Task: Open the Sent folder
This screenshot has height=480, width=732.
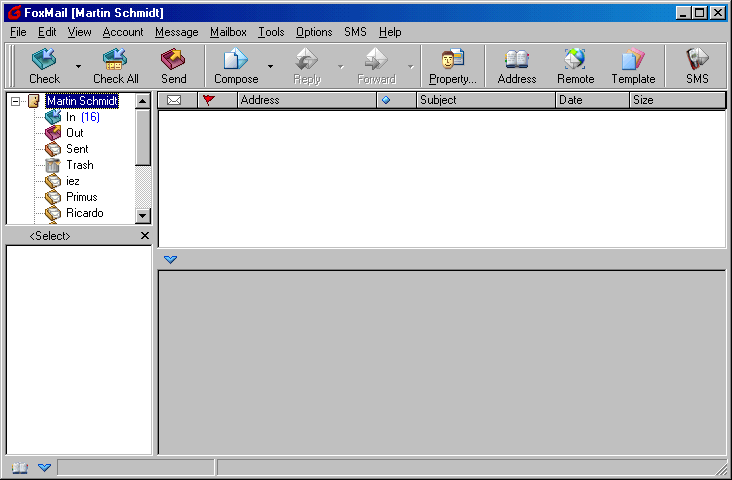Action: click(x=77, y=149)
